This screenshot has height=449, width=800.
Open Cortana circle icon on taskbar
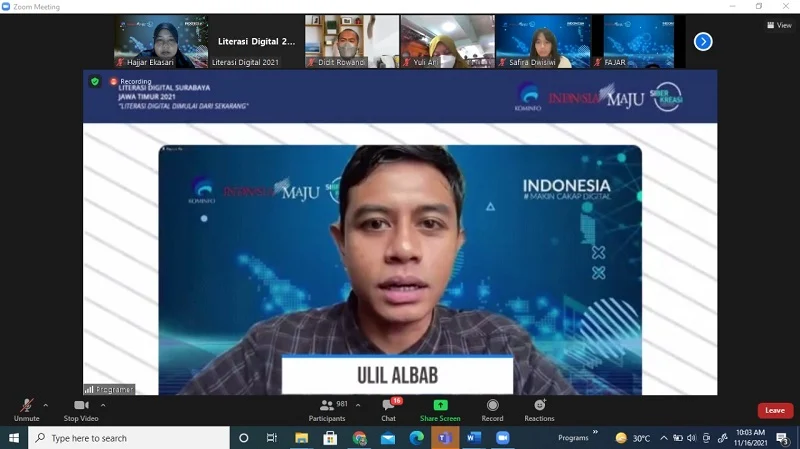(244, 438)
